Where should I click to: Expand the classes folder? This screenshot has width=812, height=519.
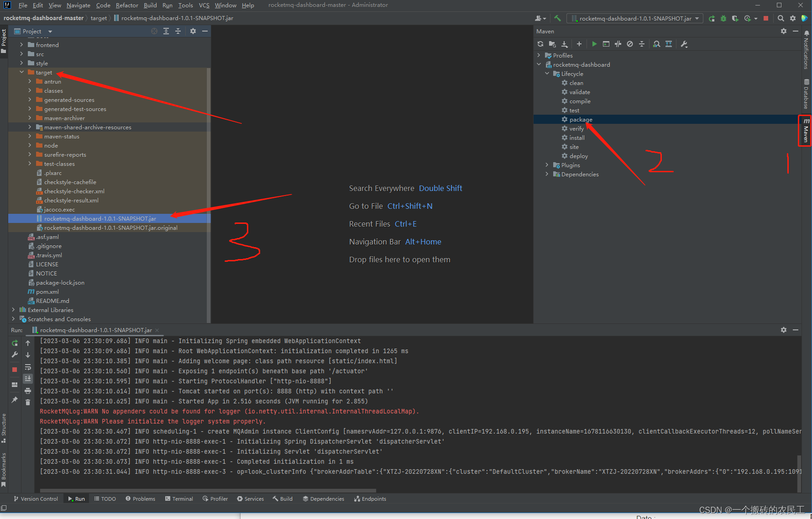tap(30, 90)
